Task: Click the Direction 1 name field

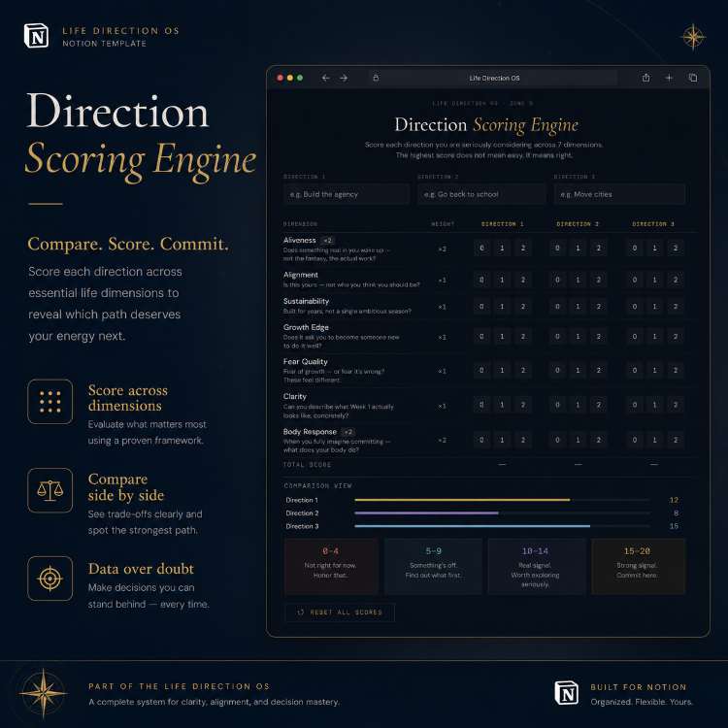Action: click(x=347, y=194)
